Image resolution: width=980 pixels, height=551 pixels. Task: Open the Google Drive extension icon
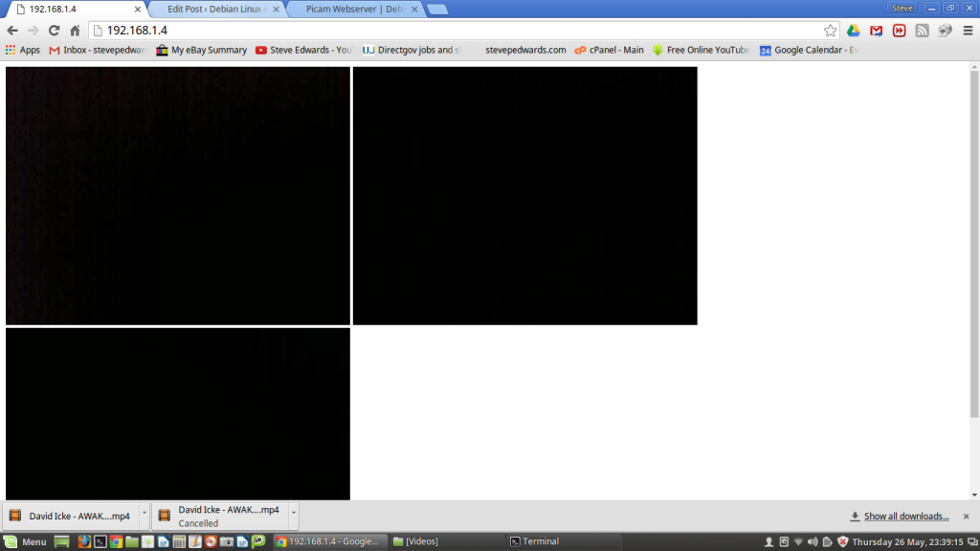pos(853,30)
